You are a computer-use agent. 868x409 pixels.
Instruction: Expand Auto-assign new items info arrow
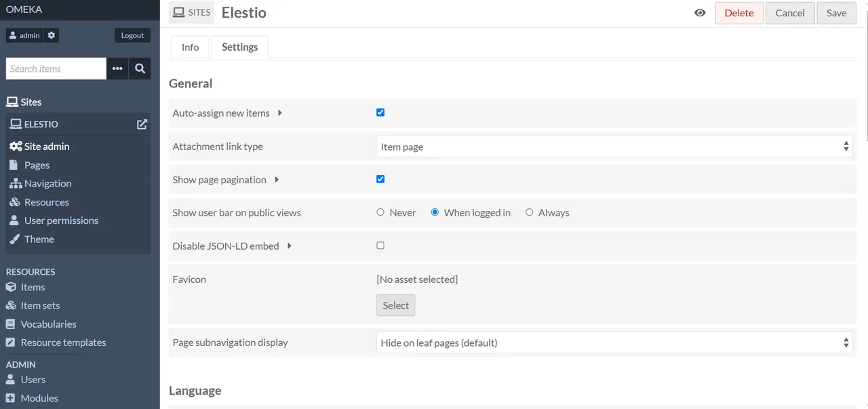(x=280, y=113)
